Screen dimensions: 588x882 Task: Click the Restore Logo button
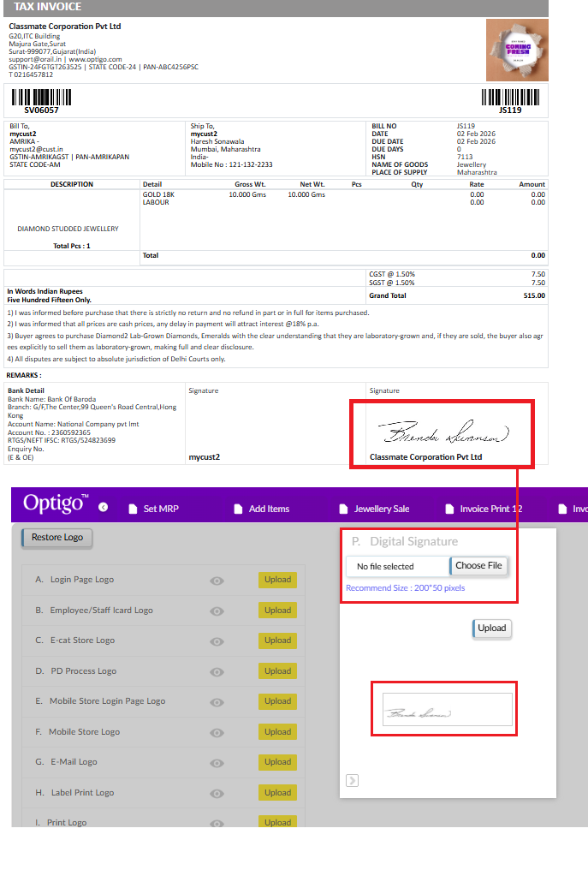(57, 538)
